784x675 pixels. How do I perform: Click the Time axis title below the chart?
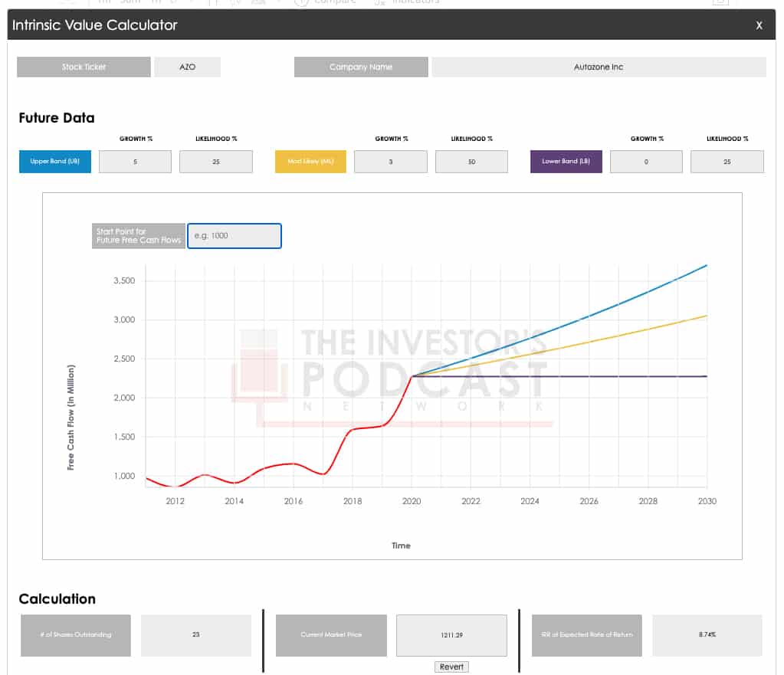401,546
